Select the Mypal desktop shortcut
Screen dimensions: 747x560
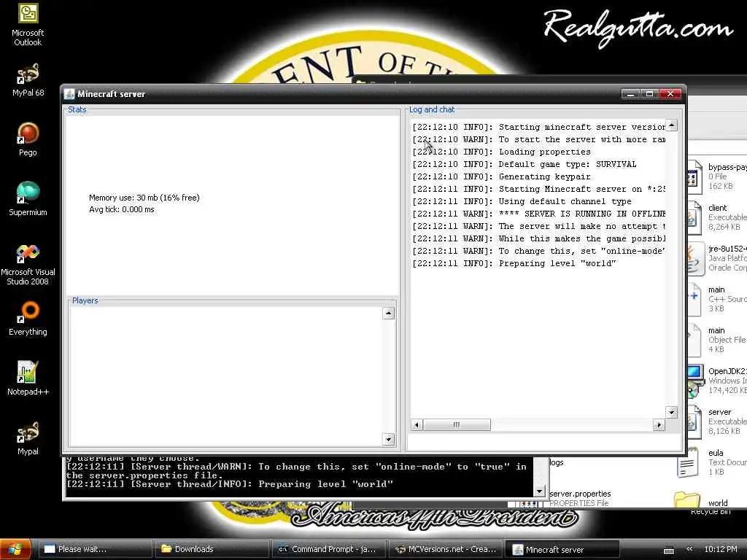28,438
